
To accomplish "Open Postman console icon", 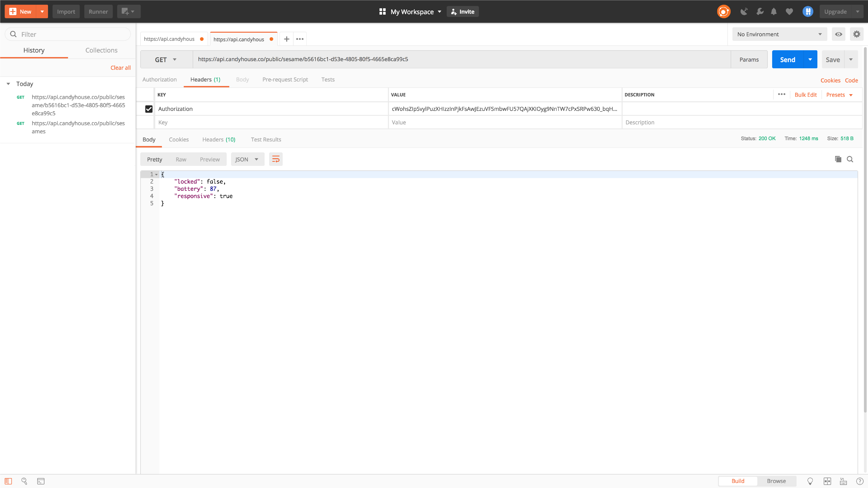I will click(x=41, y=481).
